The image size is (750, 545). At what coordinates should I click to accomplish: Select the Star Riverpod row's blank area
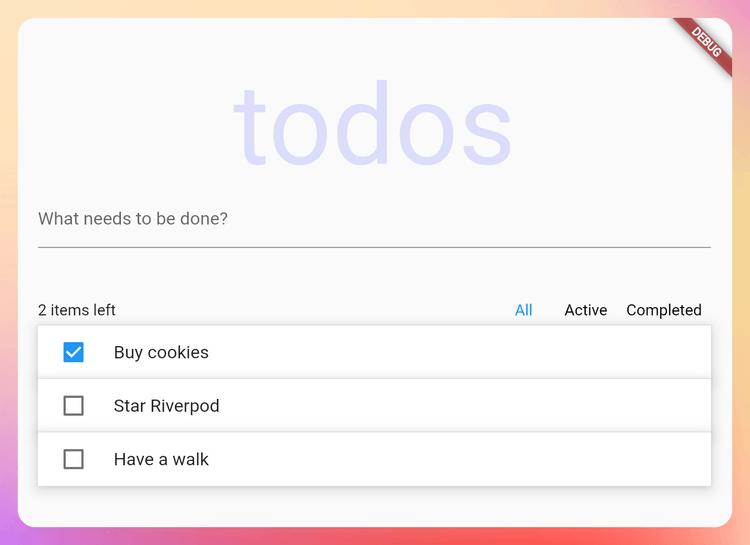[464, 406]
